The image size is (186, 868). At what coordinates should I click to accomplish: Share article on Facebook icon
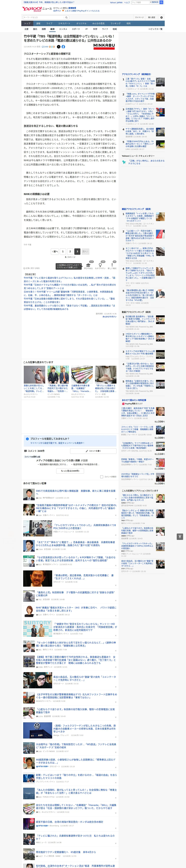[x=63, y=47]
